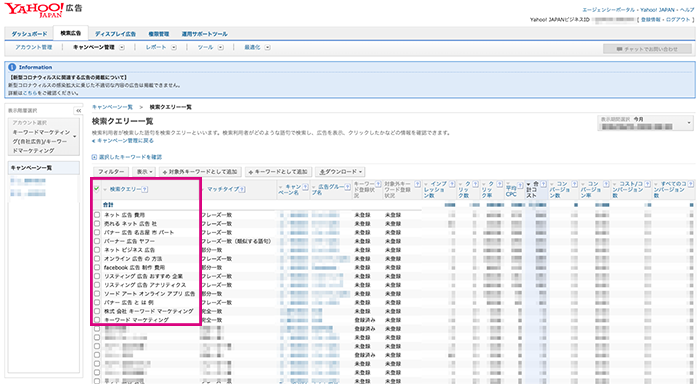This screenshot has height=384, width=700.
Task: Open the アカウント管理 menu item
Action: [33, 47]
